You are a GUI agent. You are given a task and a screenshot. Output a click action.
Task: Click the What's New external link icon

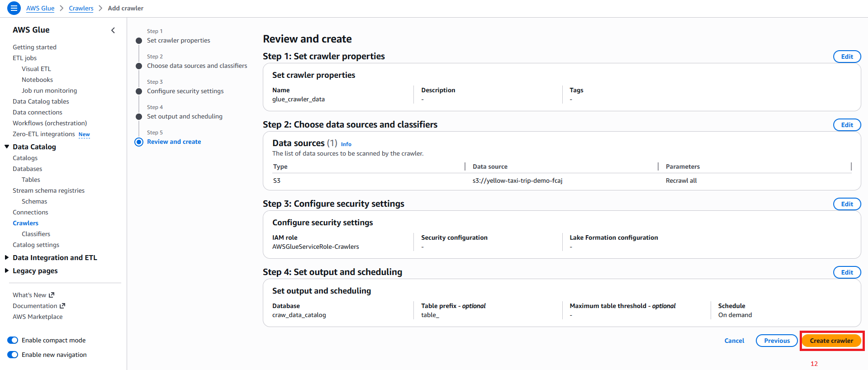point(52,295)
